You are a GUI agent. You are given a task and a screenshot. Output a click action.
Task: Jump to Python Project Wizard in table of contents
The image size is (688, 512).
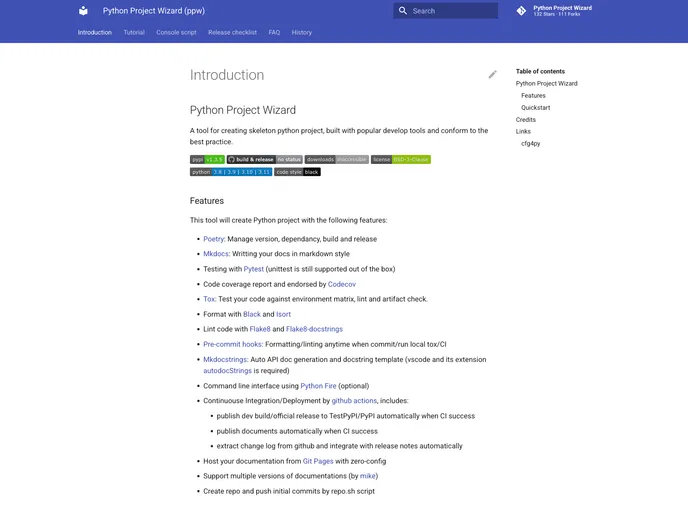[x=546, y=83]
